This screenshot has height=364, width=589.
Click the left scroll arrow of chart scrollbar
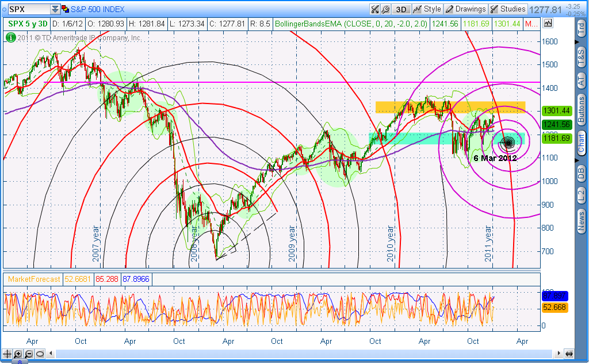(x=51, y=354)
